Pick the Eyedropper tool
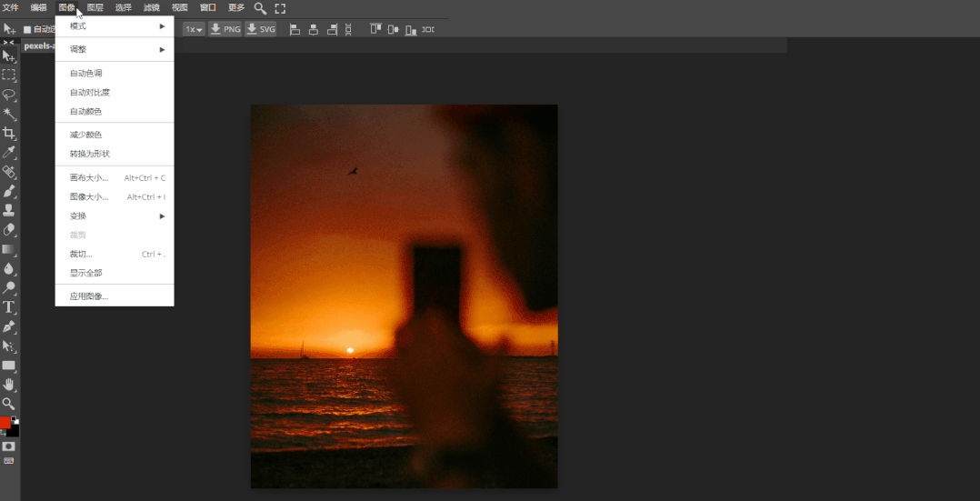 [x=9, y=152]
